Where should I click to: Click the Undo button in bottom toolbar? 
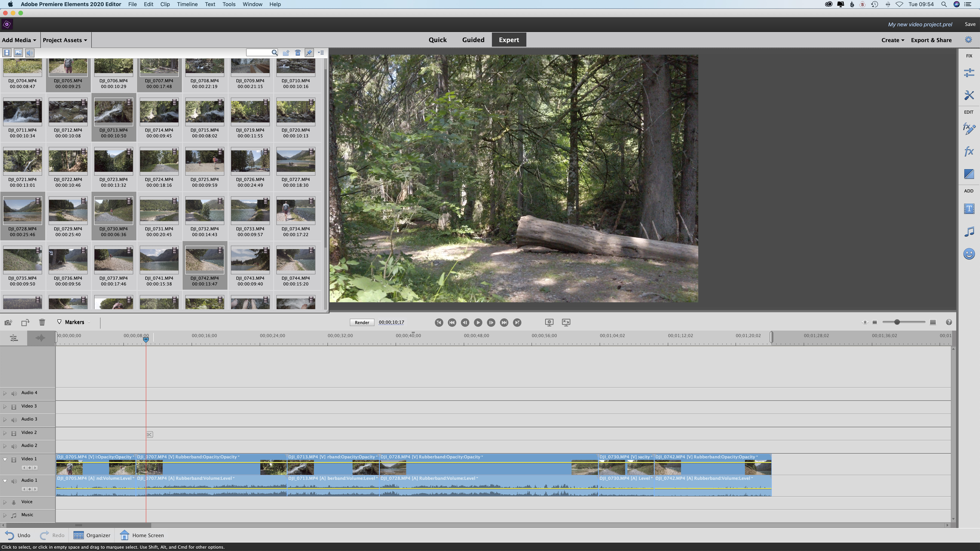click(x=18, y=535)
